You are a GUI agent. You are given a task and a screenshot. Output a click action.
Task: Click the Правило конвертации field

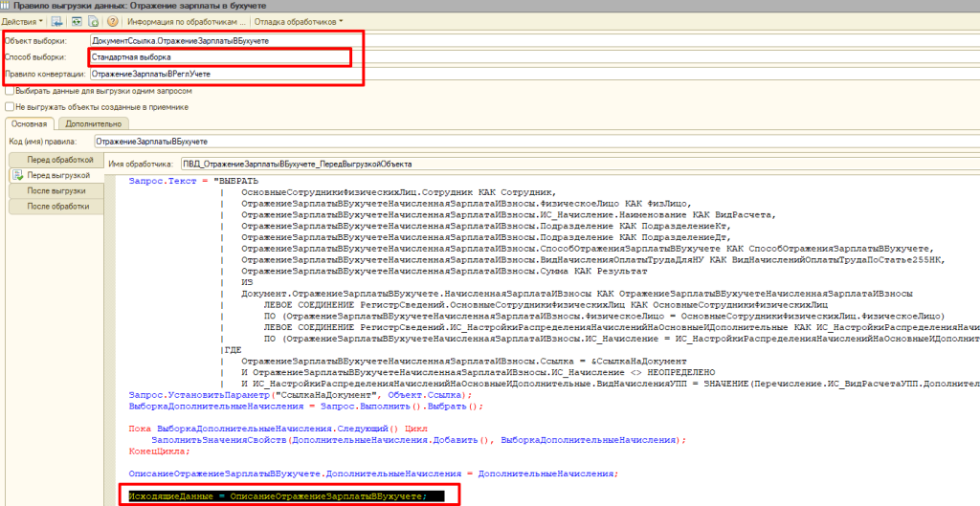coord(225,74)
